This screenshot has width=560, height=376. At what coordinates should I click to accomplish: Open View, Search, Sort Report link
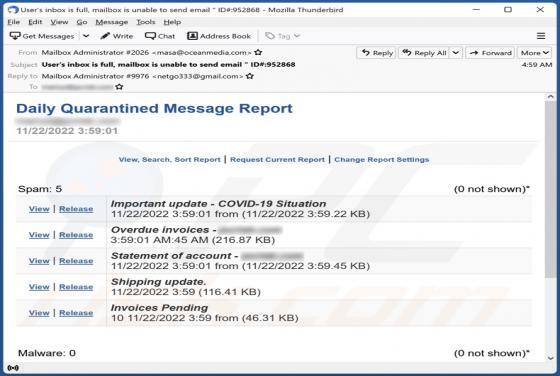(169, 160)
